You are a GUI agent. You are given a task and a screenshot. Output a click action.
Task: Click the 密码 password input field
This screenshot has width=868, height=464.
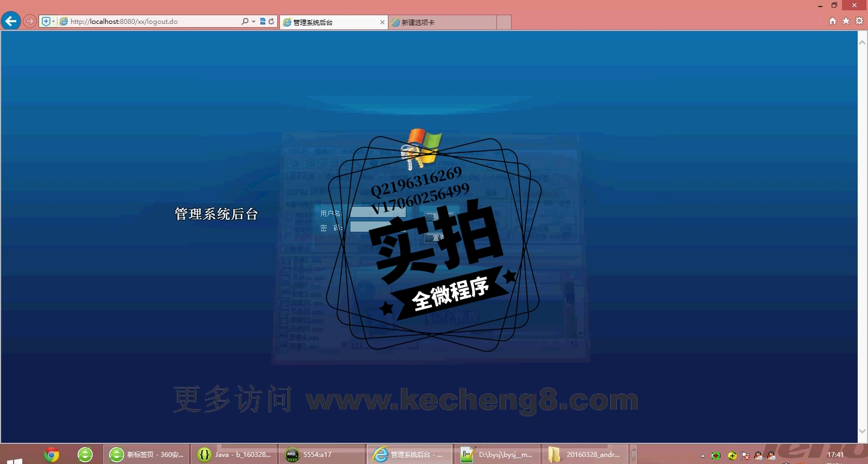(378, 227)
